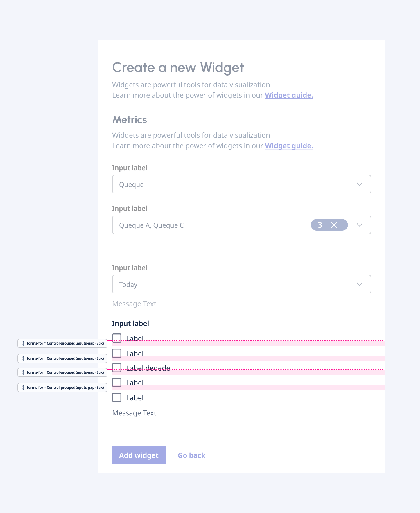Click the arrow icon on the bottom gap annotation badge
Image resolution: width=420 pixels, height=513 pixels.
[23, 387]
